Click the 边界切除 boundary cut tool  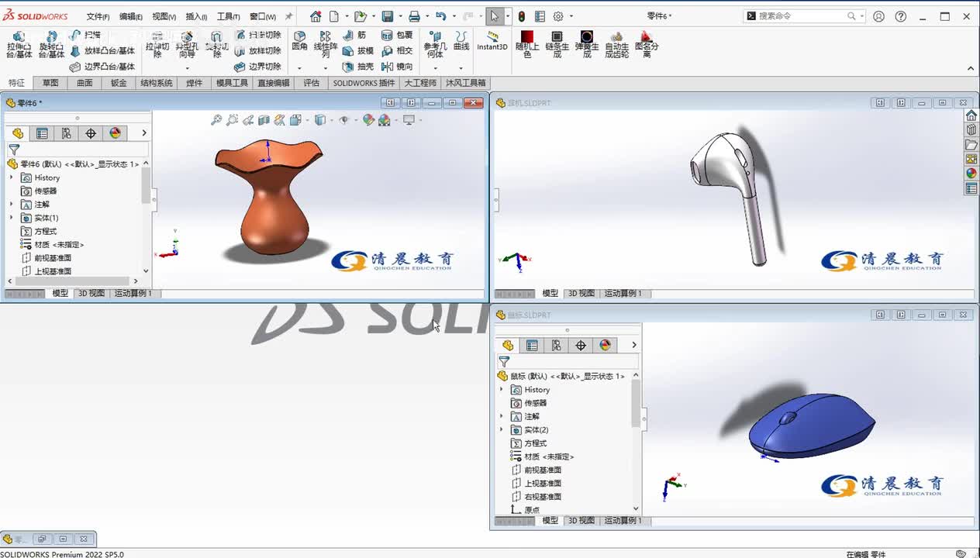pyautogui.click(x=257, y=67)
